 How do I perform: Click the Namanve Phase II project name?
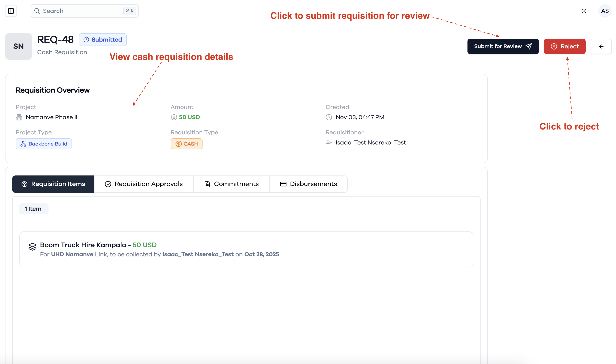51,117
